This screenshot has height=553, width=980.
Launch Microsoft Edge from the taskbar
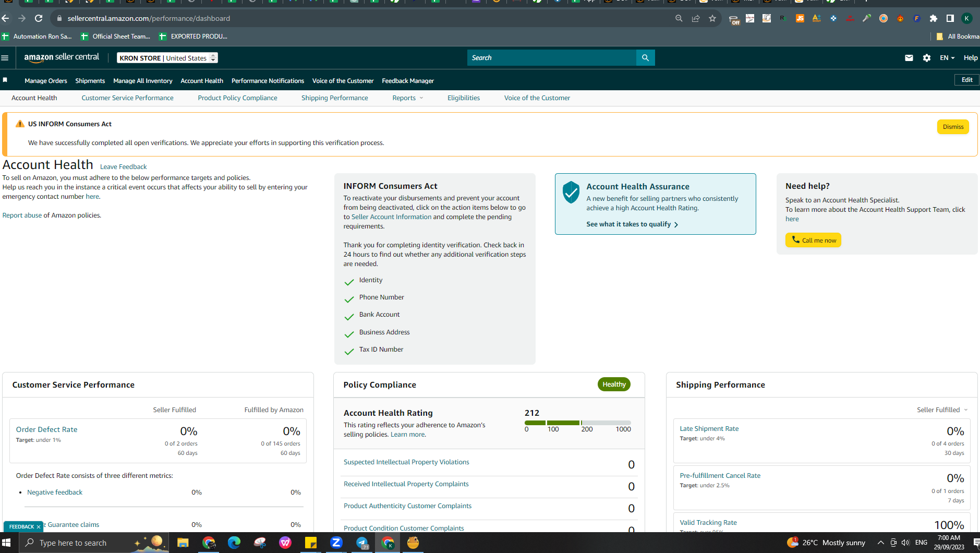tap(234, 543)
